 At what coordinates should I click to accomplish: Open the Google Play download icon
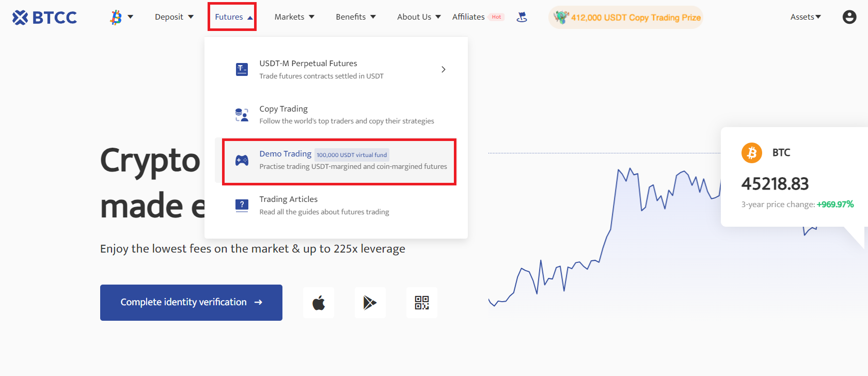(x=370, y=303)
